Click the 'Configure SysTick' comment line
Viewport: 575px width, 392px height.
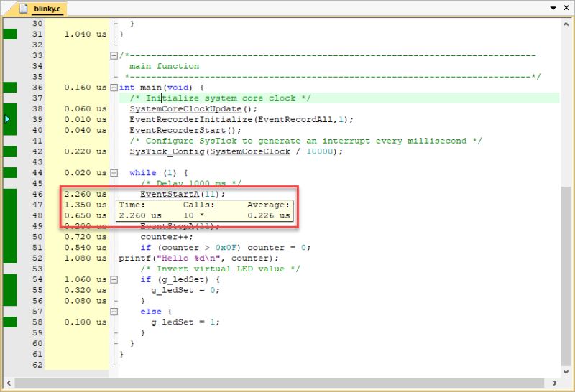point(305,141)
